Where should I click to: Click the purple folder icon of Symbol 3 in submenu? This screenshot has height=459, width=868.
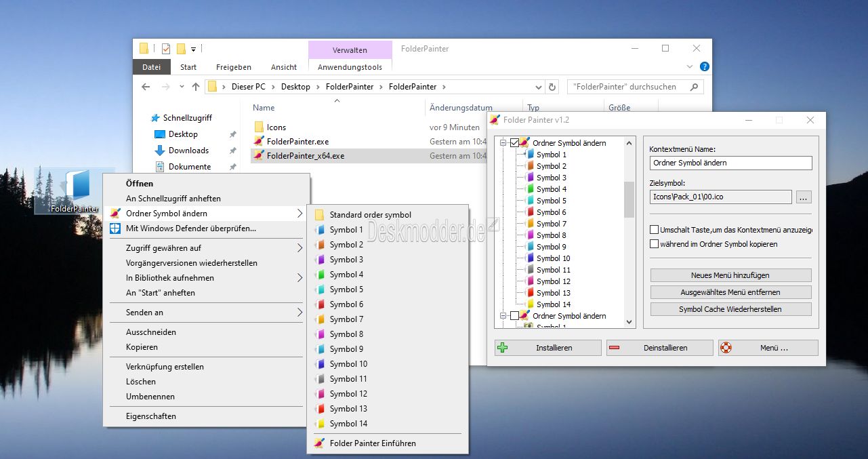[319, 260]
